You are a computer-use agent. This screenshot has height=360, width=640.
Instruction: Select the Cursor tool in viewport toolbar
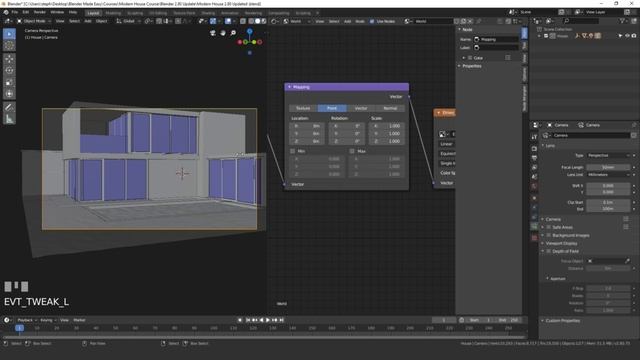click(x=9, y=46)
